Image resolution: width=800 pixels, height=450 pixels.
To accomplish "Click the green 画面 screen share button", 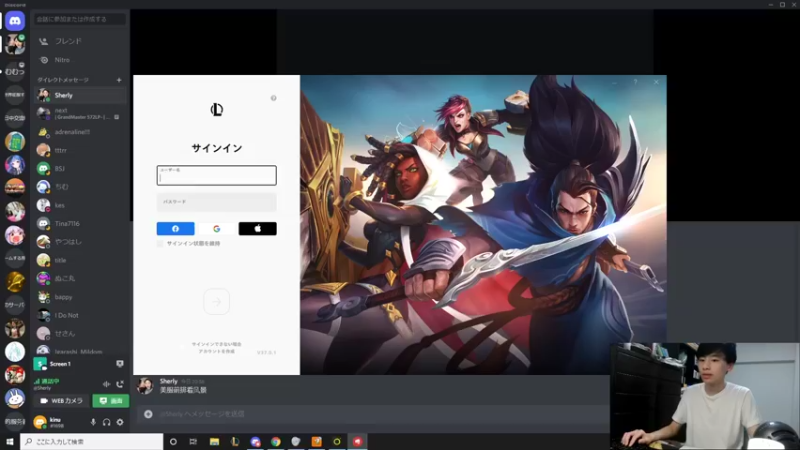I will click(x=111, y=401).
